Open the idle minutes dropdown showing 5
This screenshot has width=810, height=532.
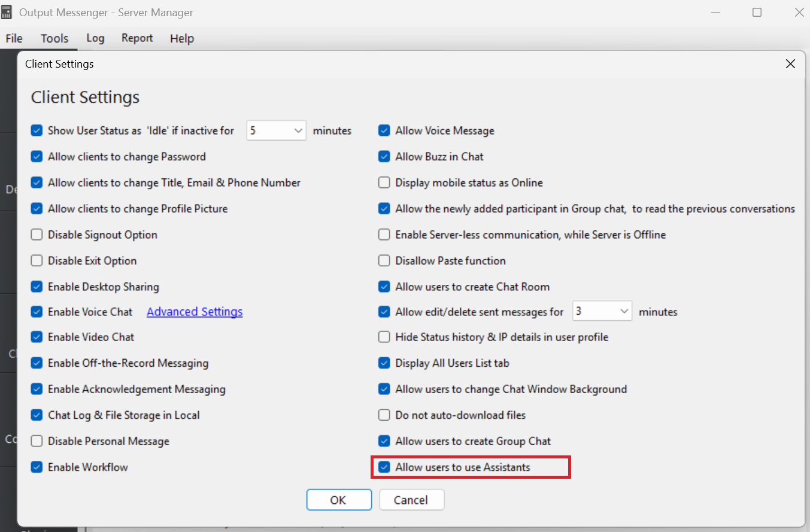pos(276,130)
